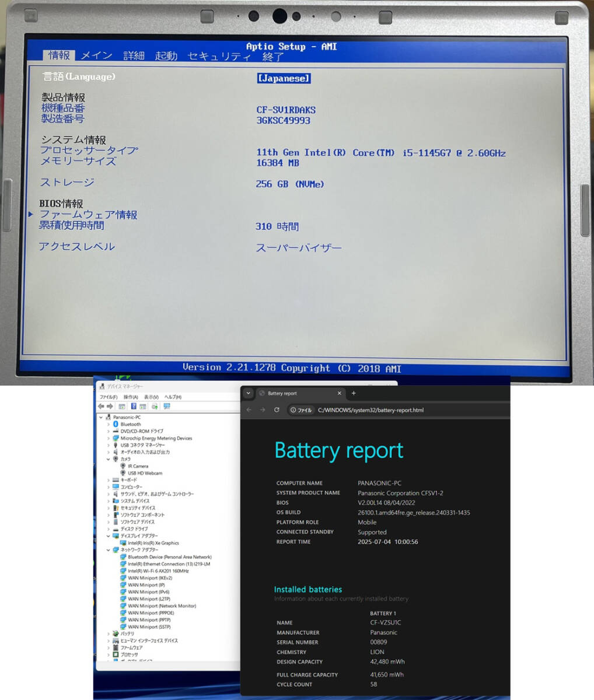Click the forward arrow in Device Manager's toolbar
Viewport: 594px width, 700px height.
click(109, 407)
